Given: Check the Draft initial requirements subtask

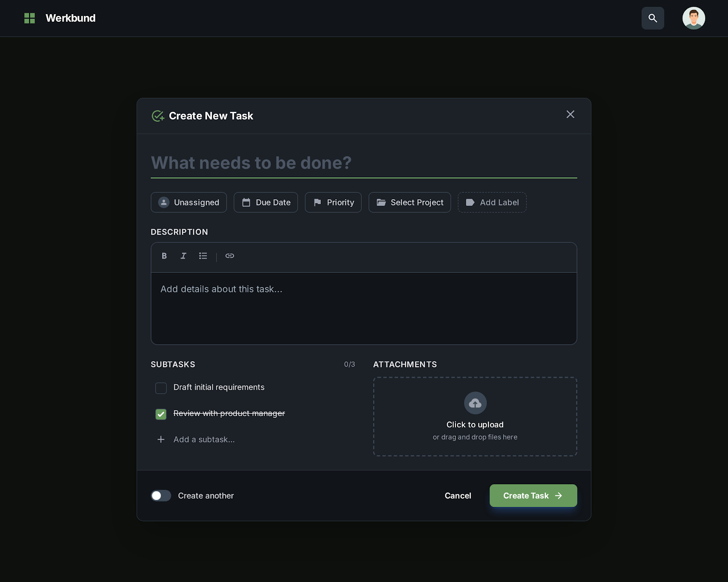Looking at the screenshot, I should click(161, 388).
